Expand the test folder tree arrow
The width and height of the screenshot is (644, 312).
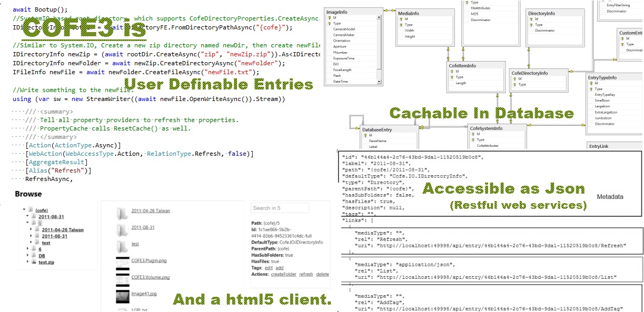[31, 242]
